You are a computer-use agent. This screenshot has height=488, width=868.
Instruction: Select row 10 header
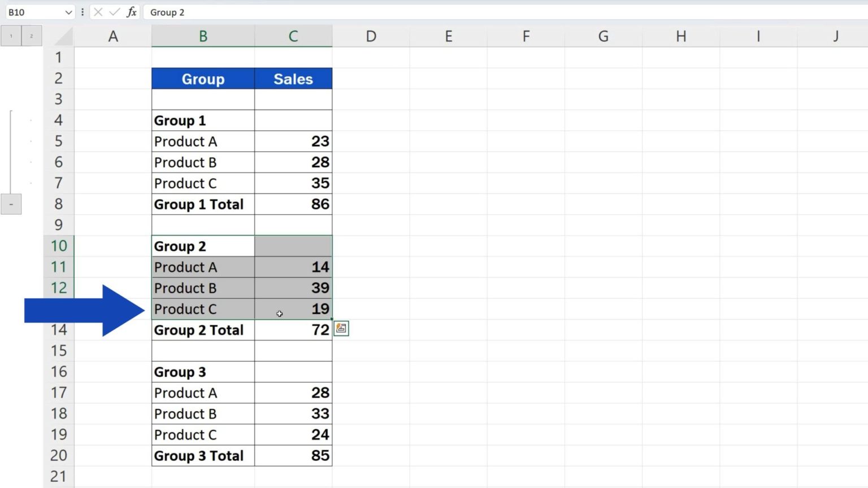[59, 246]
